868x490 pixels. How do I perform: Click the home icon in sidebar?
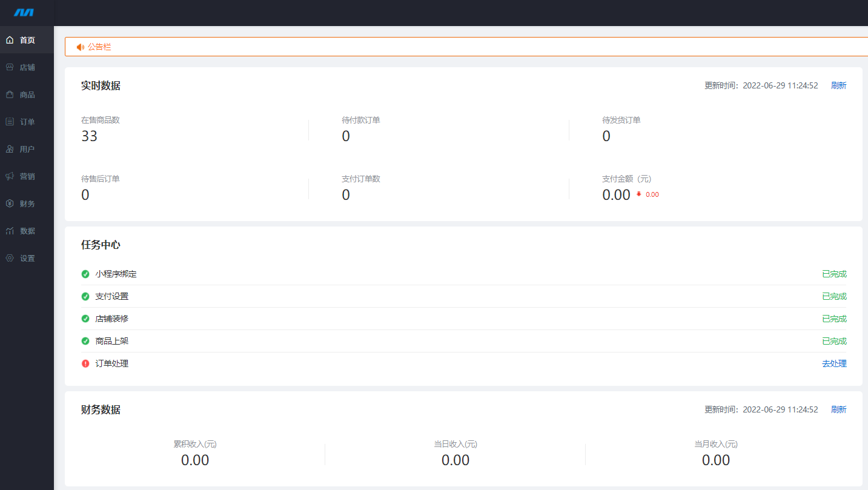[10, 40]
